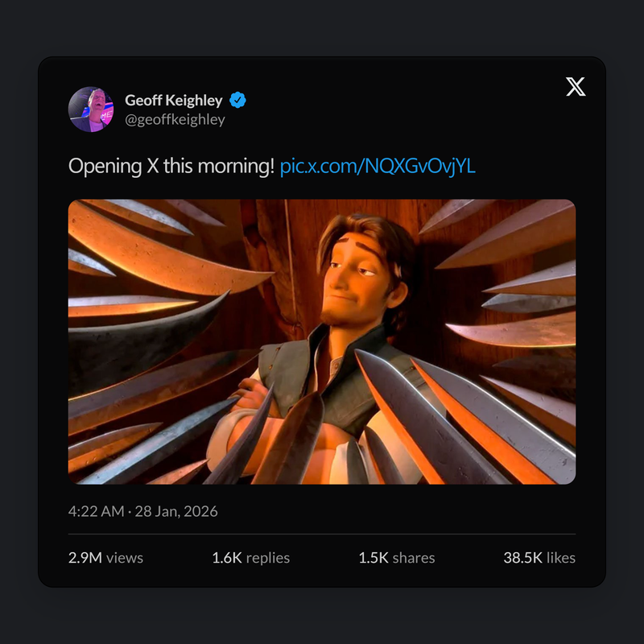Open the 1.6K replies count
The height and width of the screenshot is (644, 644).
point(227,558)
